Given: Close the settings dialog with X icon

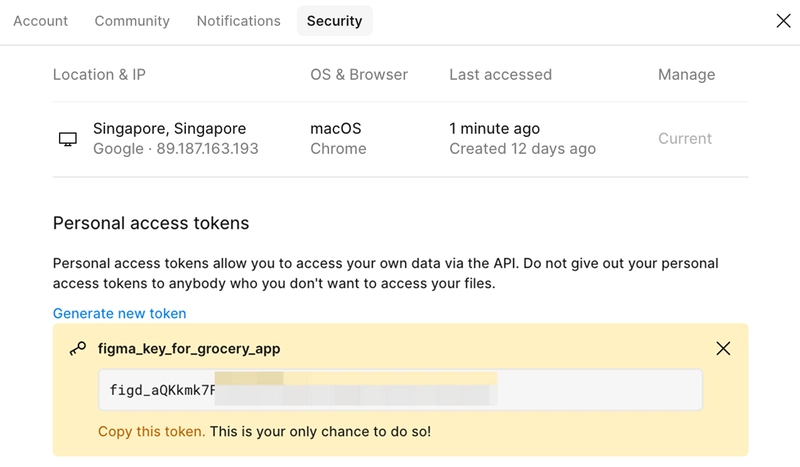Looking at the screenshot, I should (x=783, y=21).
